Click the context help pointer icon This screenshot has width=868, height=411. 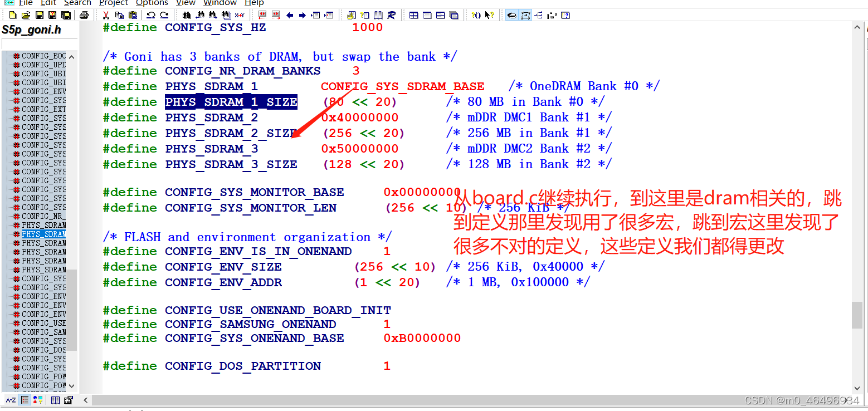[x=490, y=15]
